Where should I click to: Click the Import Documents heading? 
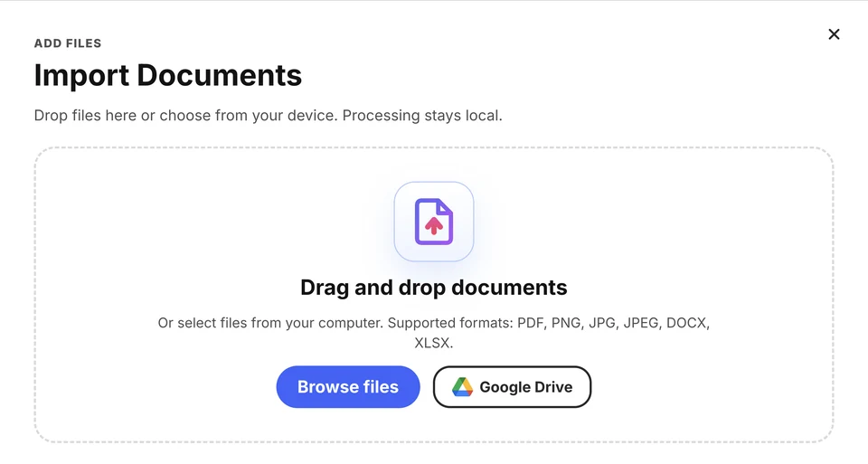pos(168,75)
